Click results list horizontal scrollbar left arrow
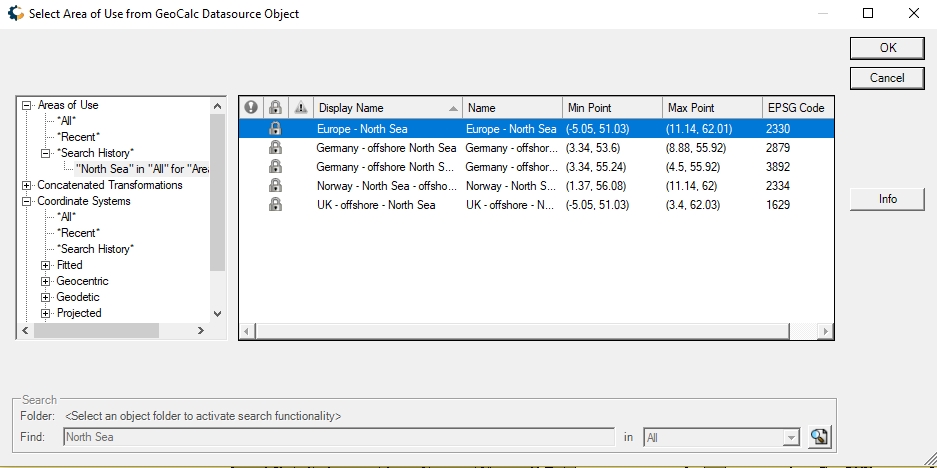This screenshot has height=468, width=937. (x=247, y=331)
